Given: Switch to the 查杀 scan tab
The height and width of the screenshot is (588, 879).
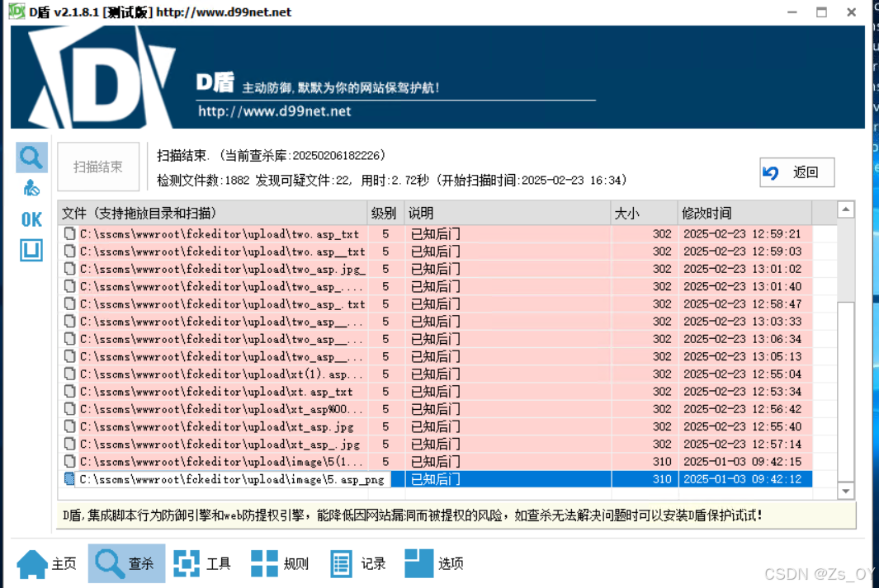Looking at the screenshot, I should click(x=126, y=563).
